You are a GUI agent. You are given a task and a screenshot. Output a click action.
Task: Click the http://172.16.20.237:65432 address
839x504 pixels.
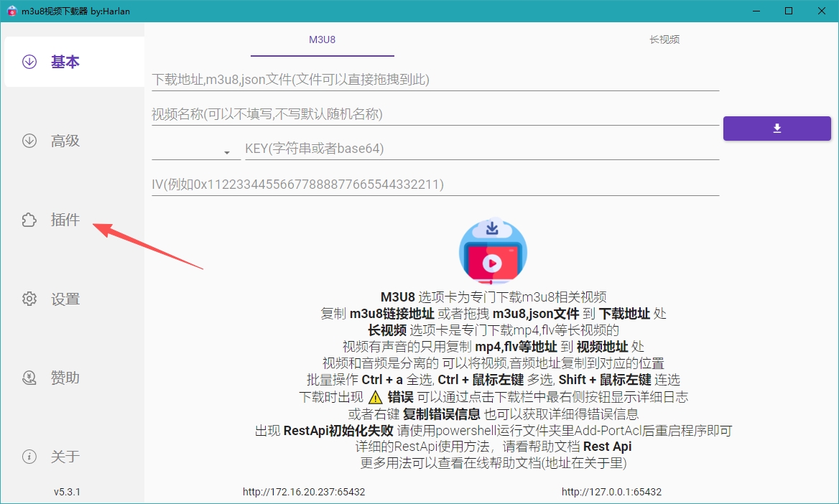(x=304, y=492)
